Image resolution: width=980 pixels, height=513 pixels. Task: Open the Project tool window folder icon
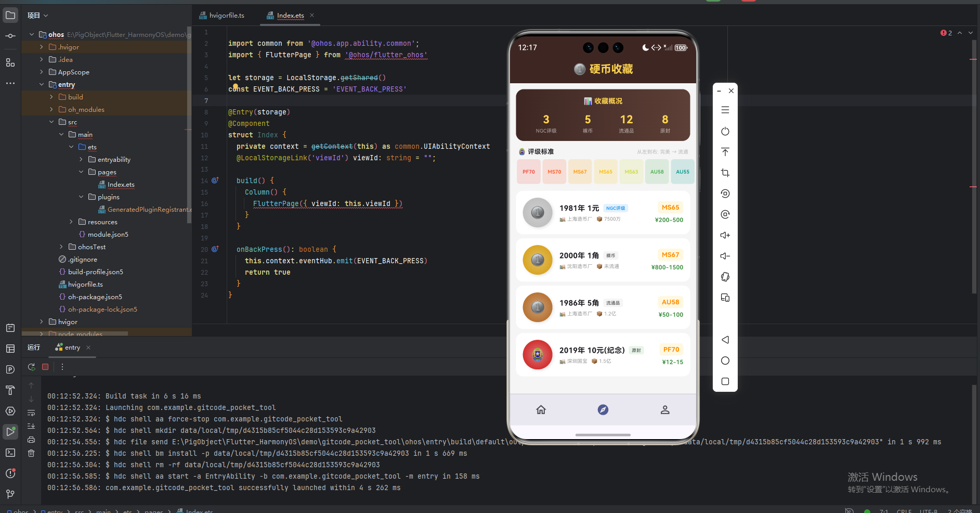10,15
